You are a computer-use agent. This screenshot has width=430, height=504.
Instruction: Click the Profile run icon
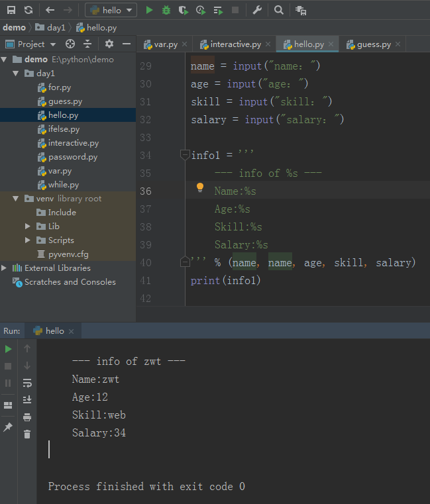pos(201,11)
